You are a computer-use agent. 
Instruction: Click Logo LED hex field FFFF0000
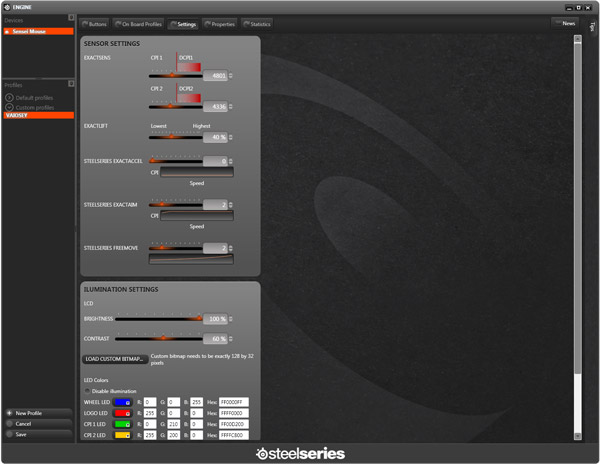[234, 413]
